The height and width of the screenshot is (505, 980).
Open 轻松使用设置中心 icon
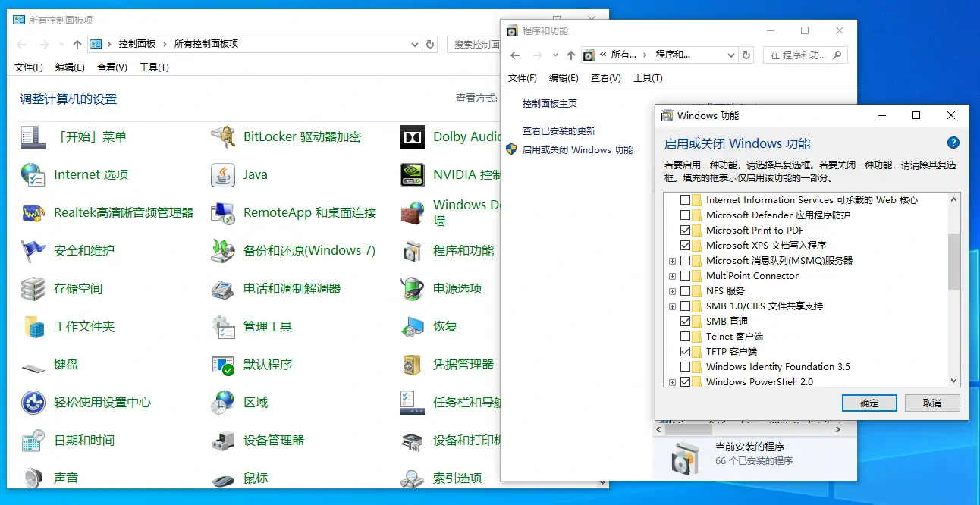point(33,403)
